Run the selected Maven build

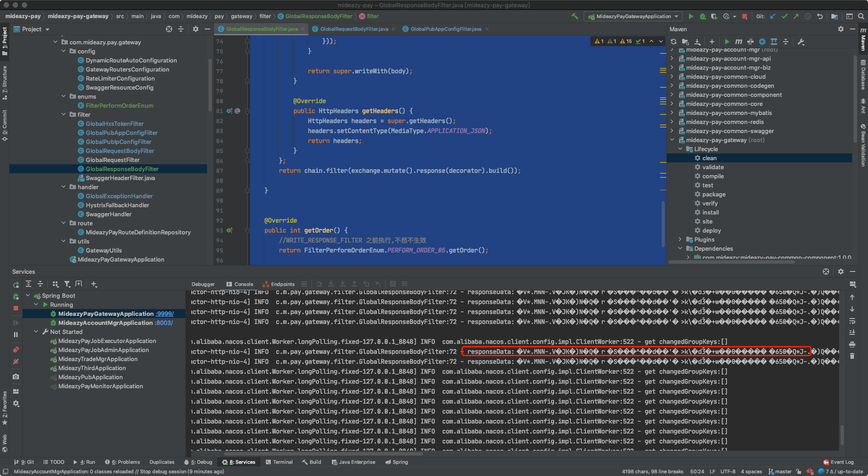[x=727, y=42]
